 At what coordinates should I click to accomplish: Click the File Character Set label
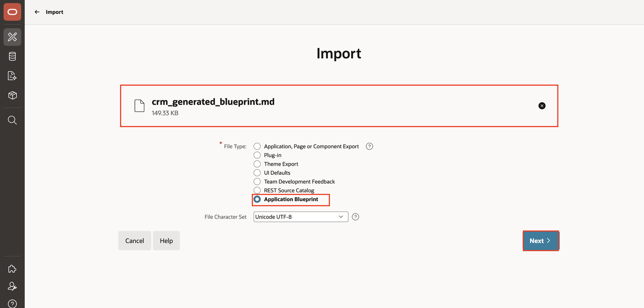[225, 217]
